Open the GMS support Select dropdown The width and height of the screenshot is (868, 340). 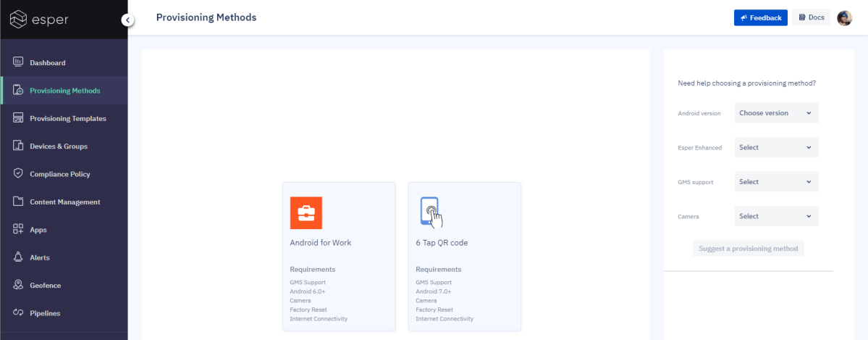776,181
